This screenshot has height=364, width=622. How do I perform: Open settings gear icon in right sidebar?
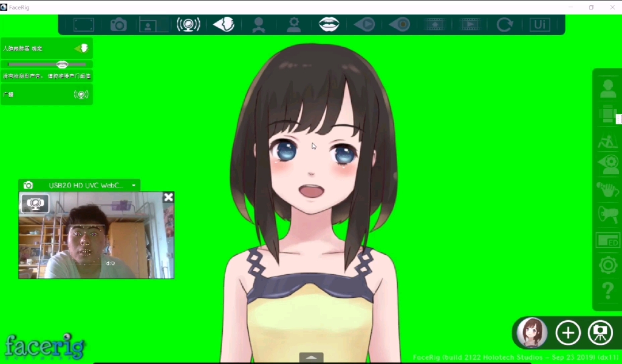[x=607, y=265]
